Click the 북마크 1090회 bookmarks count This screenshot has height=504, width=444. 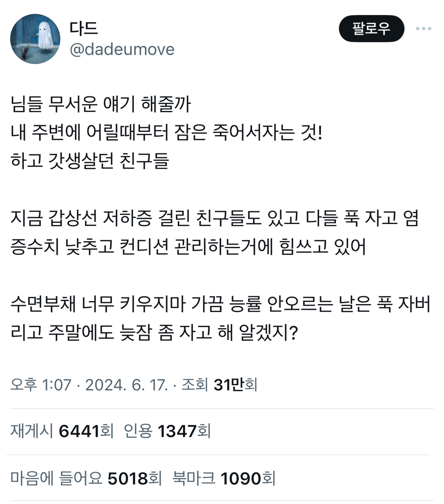point(224,478)
